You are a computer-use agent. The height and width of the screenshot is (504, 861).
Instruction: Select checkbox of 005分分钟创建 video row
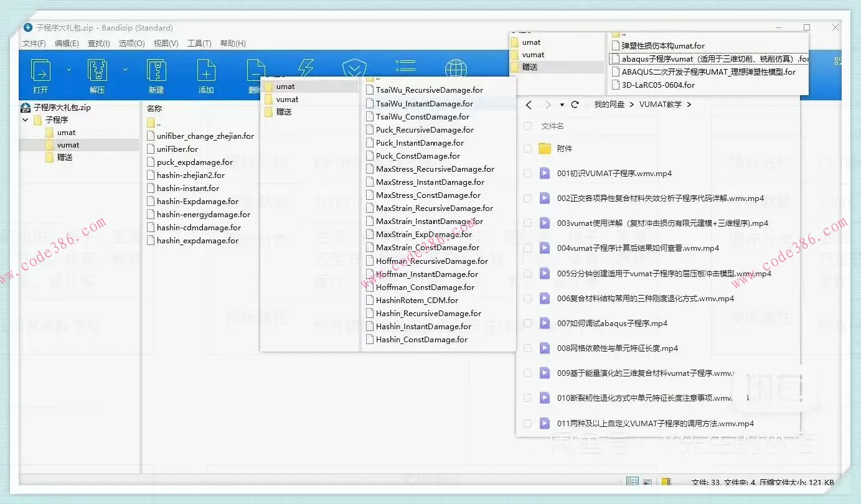(528, 274)
